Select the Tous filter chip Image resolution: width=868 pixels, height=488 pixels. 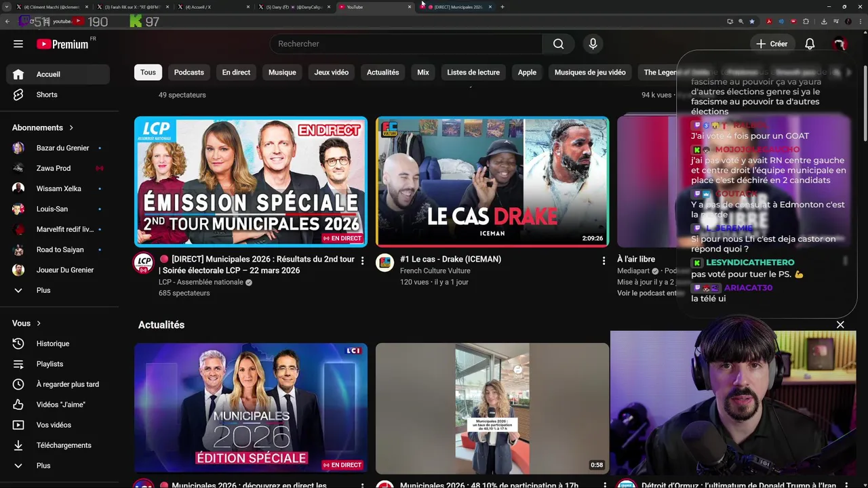[x=148, y=73]
